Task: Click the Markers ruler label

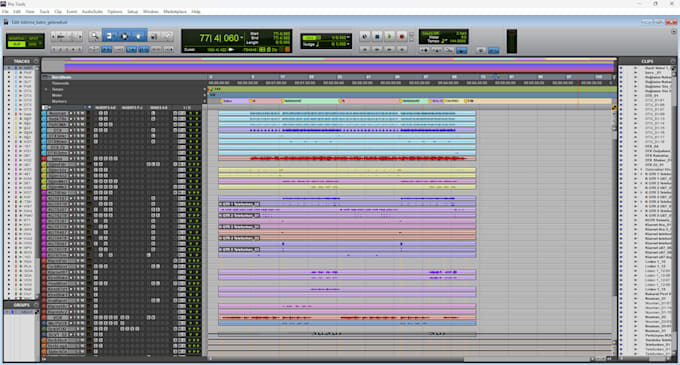Action: click(59, 101)
